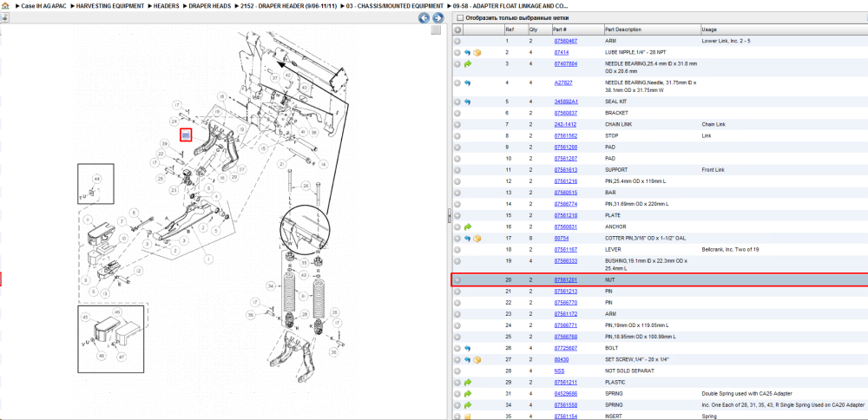This screenshot has height=420, width=868.
Task: Click the add circle on NOT SOLD SEPARAT row
Action: 457,371
